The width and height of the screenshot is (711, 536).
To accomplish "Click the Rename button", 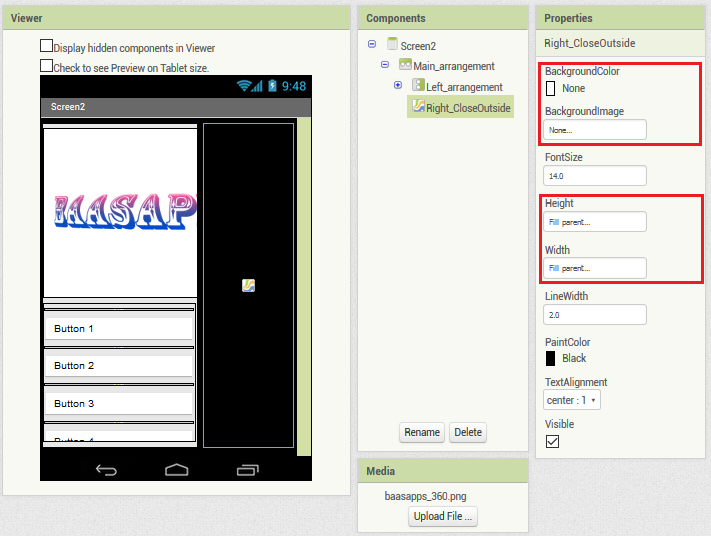I will pos(422,432).
